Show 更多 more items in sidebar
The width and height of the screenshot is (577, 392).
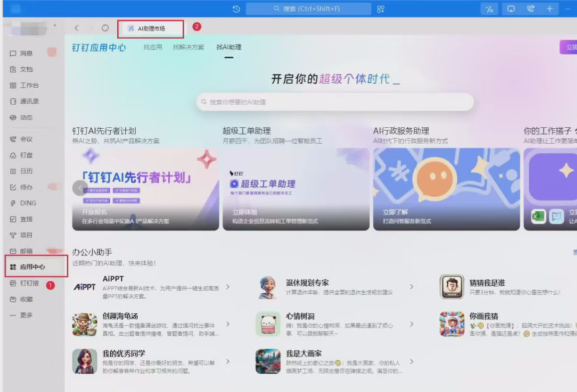[21, 315]
